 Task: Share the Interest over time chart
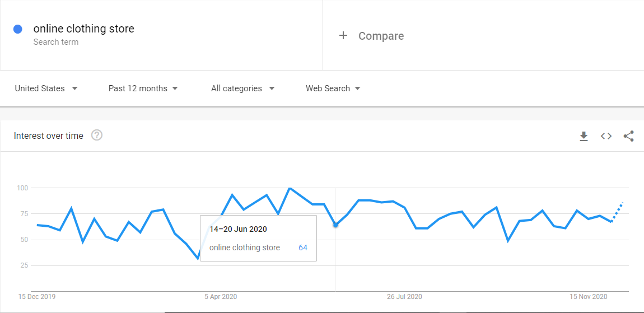point(628,136)
